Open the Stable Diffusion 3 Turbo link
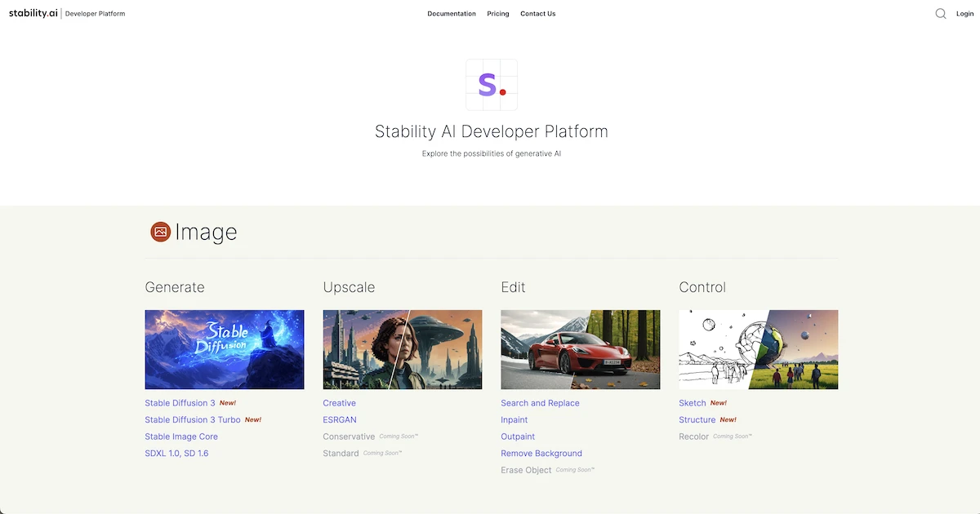Viewport: 980px width, 514px height. pyautogui.click(x=193, y=420)
